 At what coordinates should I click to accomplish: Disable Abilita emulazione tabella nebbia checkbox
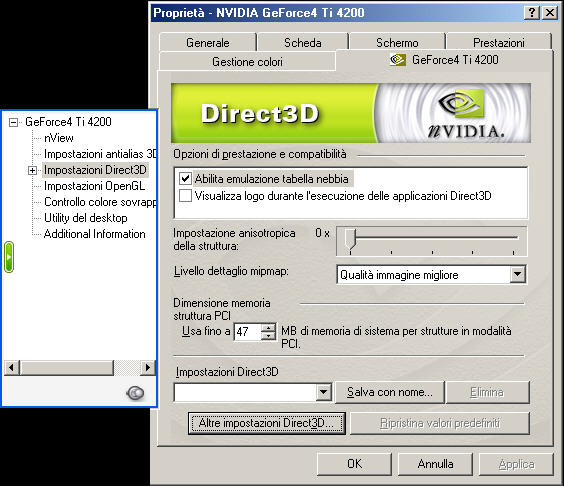click(x=185, y=178)
